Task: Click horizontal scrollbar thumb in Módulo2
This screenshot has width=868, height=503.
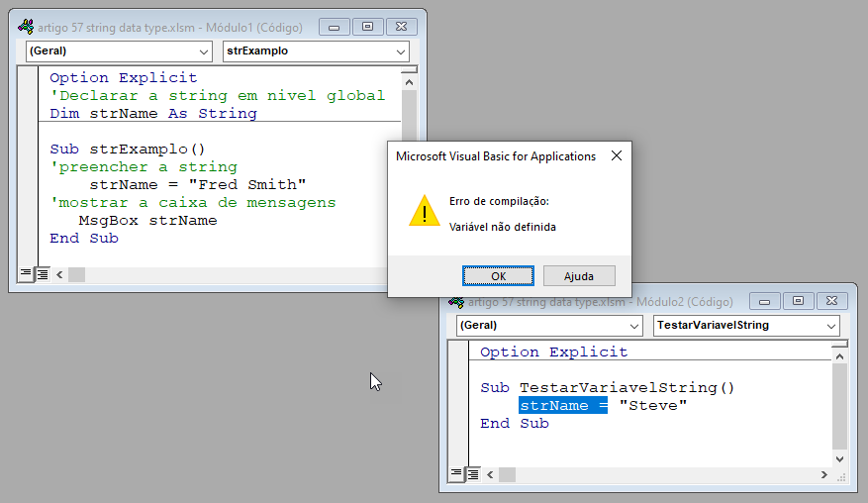Action: tap(507, 474)
